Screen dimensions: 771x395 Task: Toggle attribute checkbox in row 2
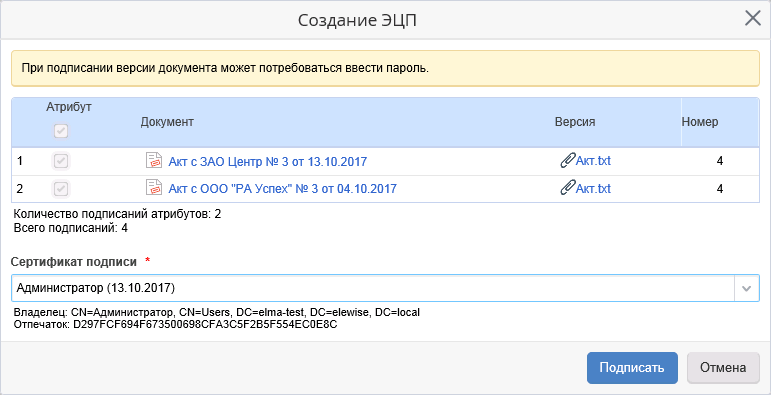(61, 188)
